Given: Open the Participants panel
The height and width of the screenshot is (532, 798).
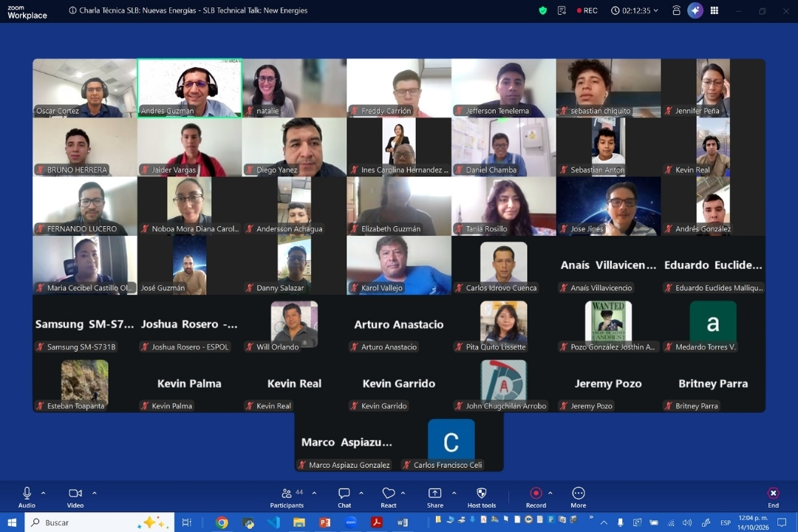Looking at the screenshot, I should pyautogui.click(x=287, y=497).
